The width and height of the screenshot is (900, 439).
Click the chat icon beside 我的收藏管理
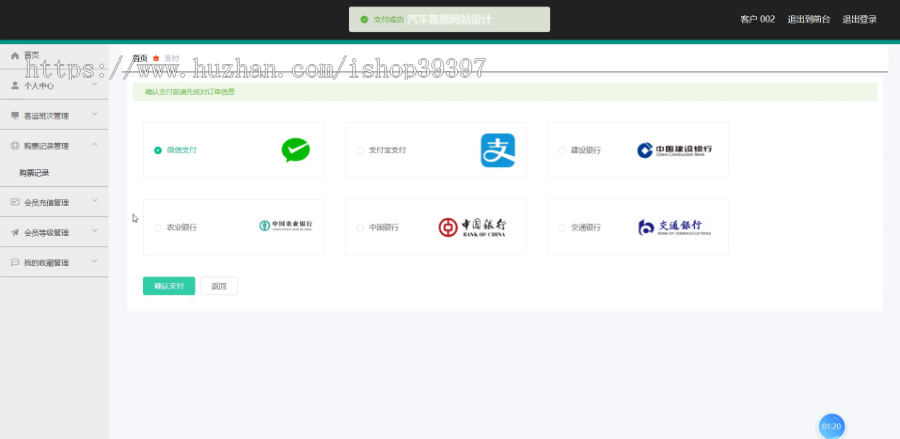coord(15,262)
